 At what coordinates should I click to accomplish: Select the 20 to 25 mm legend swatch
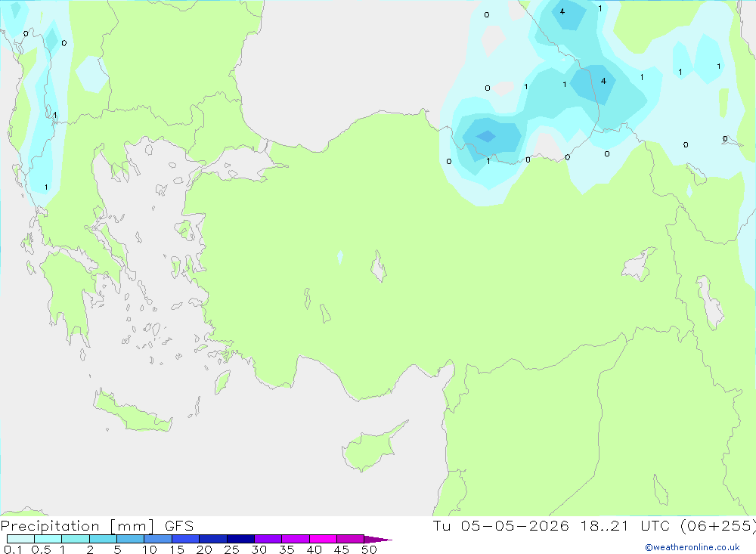(213, 539)
